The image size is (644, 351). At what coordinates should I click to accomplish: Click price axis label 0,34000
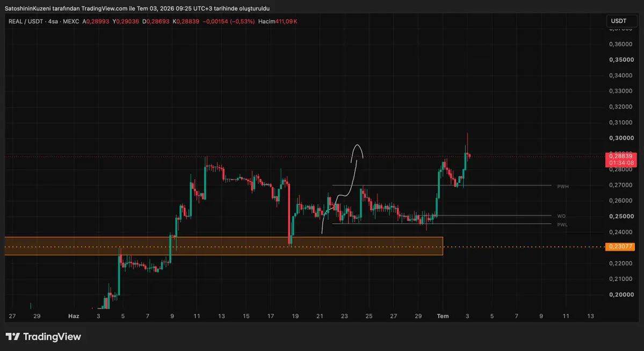point(620,75)
